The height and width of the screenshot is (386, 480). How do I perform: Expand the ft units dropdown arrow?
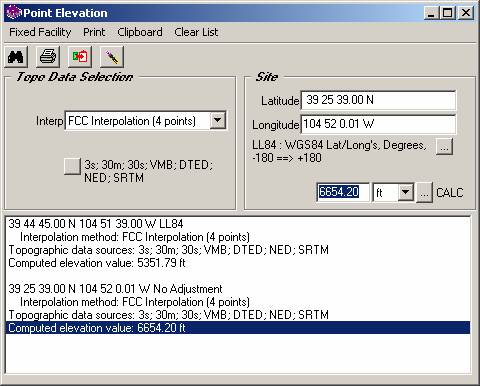click(406, 192)
